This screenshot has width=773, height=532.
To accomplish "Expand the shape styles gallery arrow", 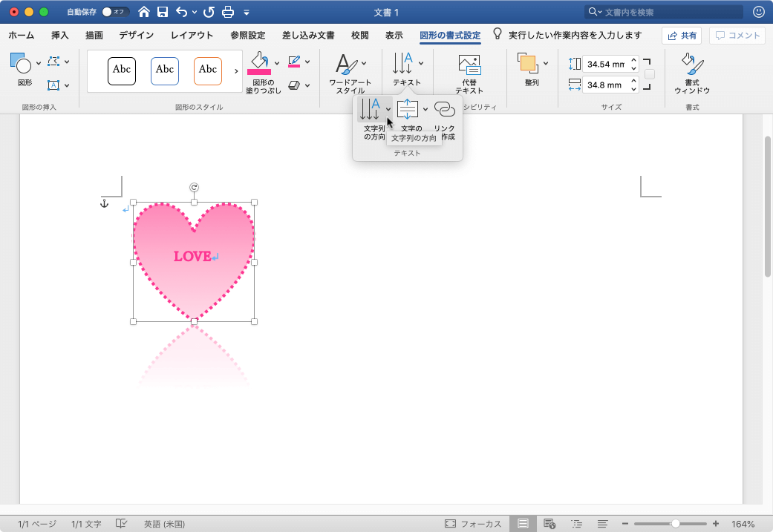I will tap(236, 71).
